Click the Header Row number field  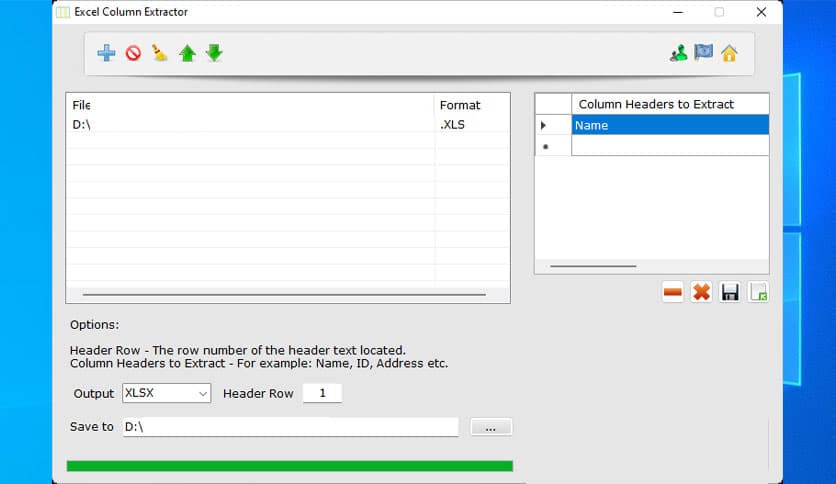322,393
